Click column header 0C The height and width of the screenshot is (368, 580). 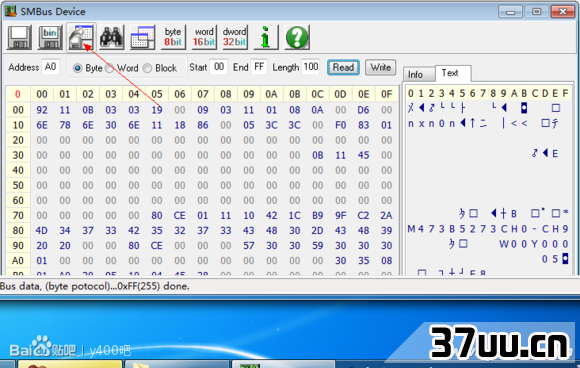click(x=317, y=94)
